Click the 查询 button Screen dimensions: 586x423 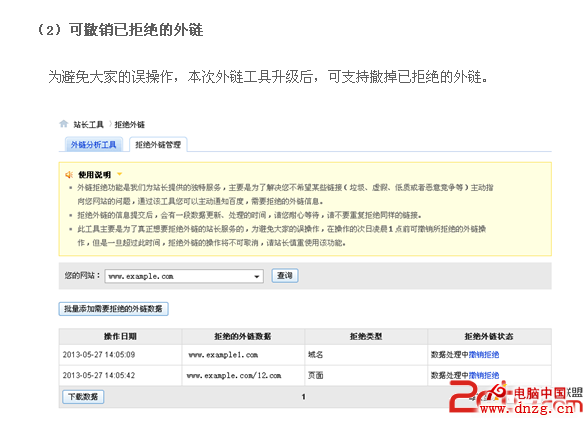coord(285,276)
